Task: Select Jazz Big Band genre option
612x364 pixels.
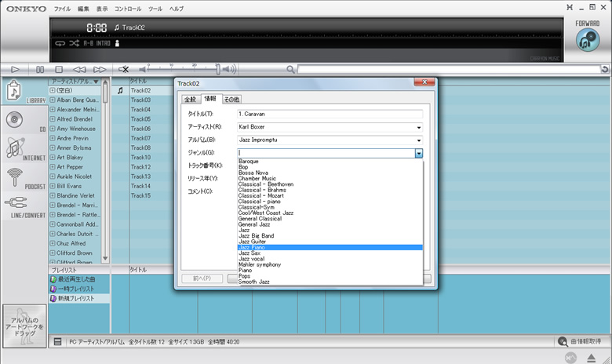Action: click(330, 235)
